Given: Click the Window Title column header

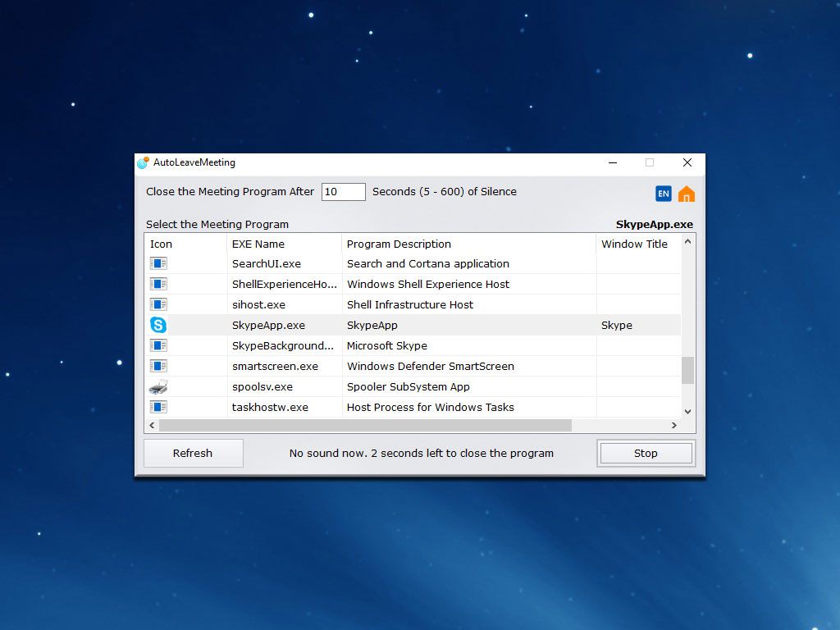Looking at the screenshot, I should tap(634, 244).
